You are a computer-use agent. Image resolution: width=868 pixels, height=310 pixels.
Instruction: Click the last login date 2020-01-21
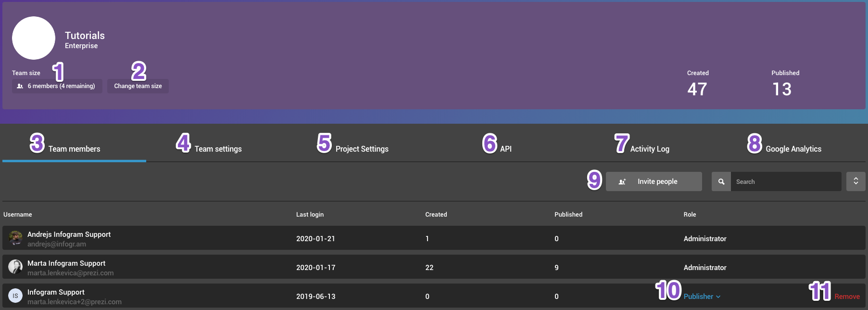click(315, 239)
